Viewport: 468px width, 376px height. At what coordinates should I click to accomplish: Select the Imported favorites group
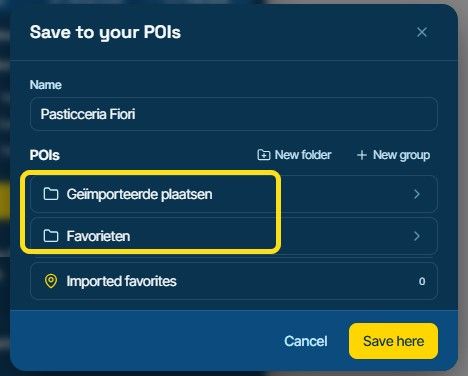(234, 281)
